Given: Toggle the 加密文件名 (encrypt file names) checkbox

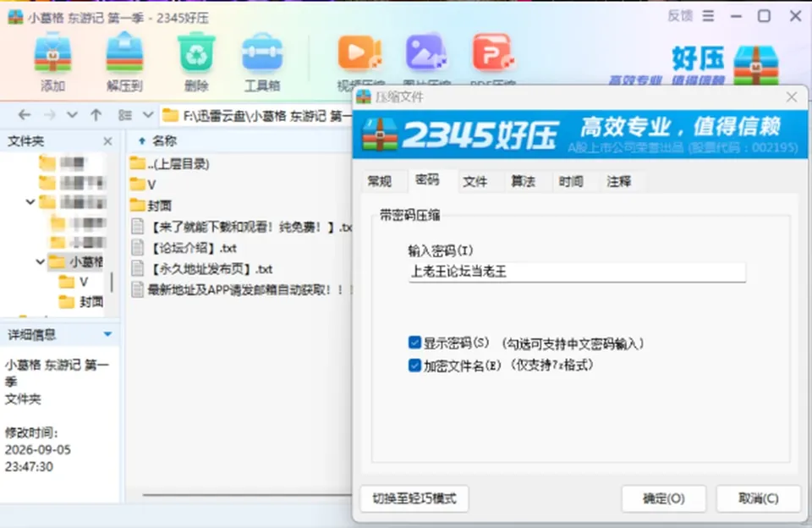Looking at the screenshot, I should tap(414, 366).
